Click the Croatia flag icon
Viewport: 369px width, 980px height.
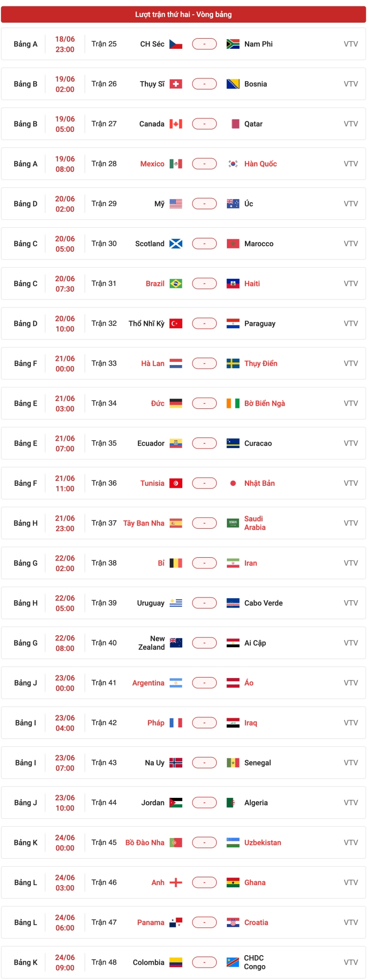tap(233, 922)
